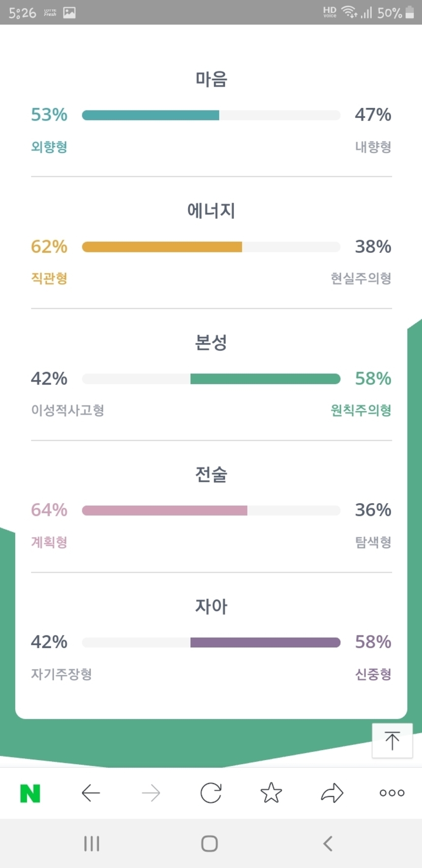422x868 pixels.
Task: Tap the 원칙주의형 label
Action: click(361, 411)
